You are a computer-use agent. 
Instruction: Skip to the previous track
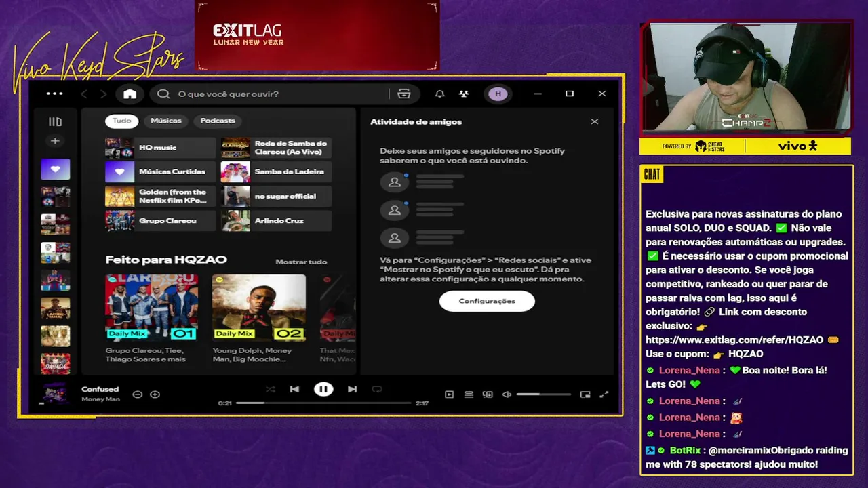coord(294,389)
